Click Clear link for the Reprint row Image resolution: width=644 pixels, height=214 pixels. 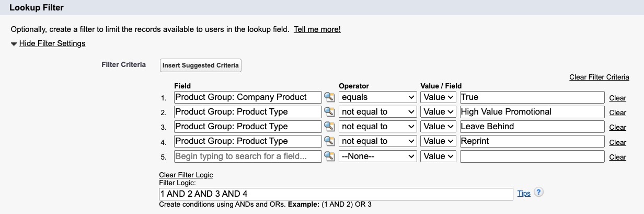(617, 142)
